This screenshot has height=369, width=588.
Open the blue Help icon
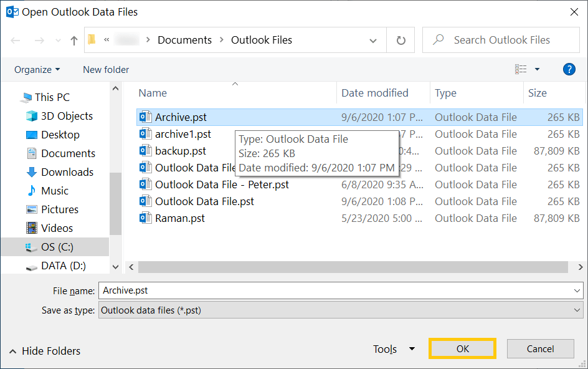(x=569, y=69)
